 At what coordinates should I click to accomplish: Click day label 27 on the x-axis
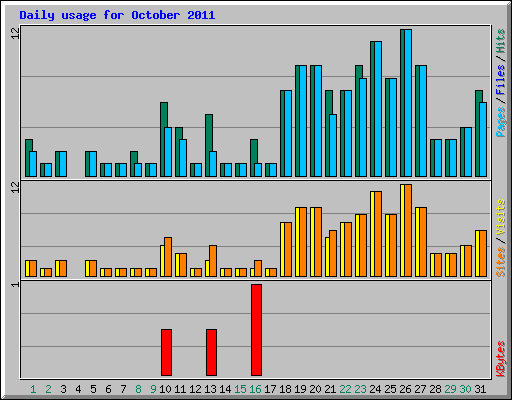point(420,389)
